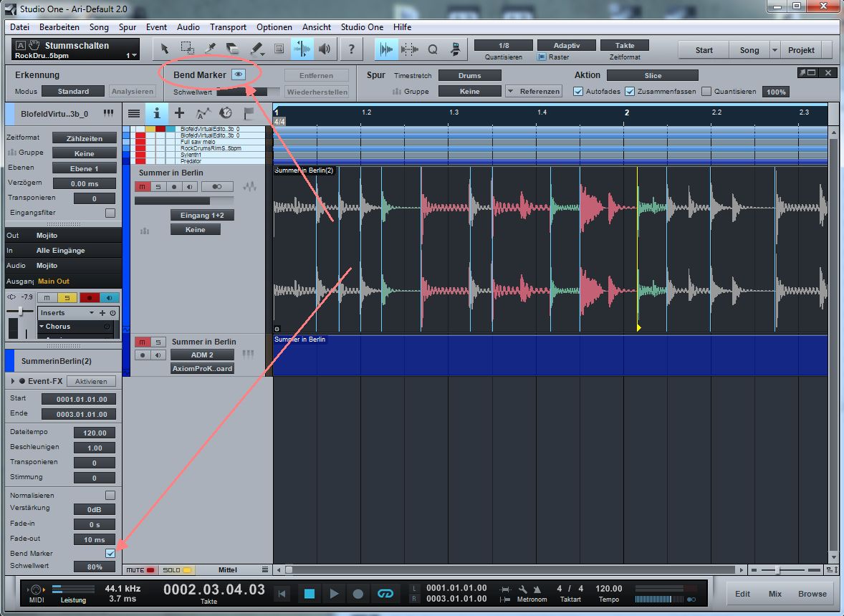Select the Arrow tool
The height and width of the screenshot is (616, 844).
point(164,49)
